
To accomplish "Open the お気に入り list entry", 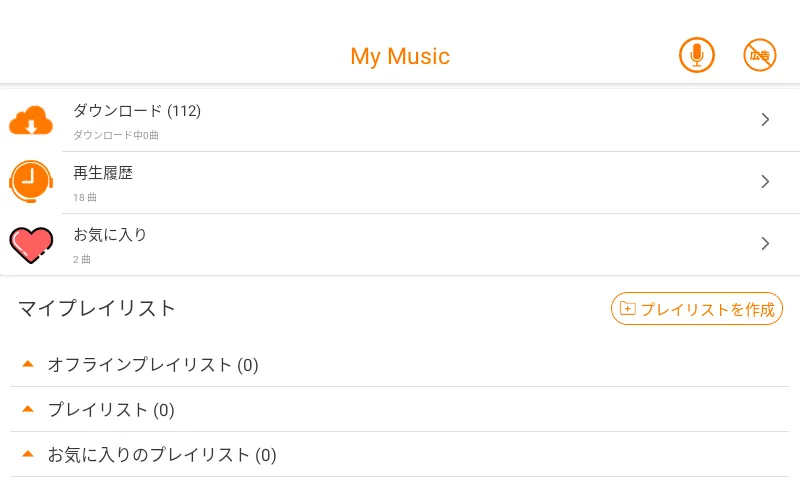I will click(400, 244).
